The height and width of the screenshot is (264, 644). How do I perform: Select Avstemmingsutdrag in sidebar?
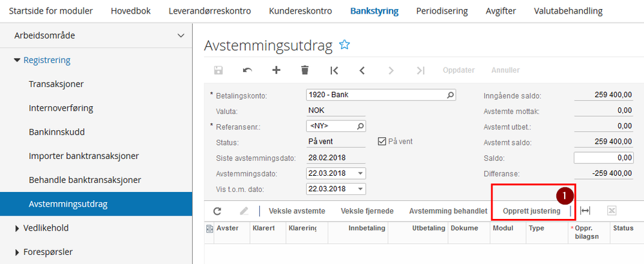pos(96,203)
